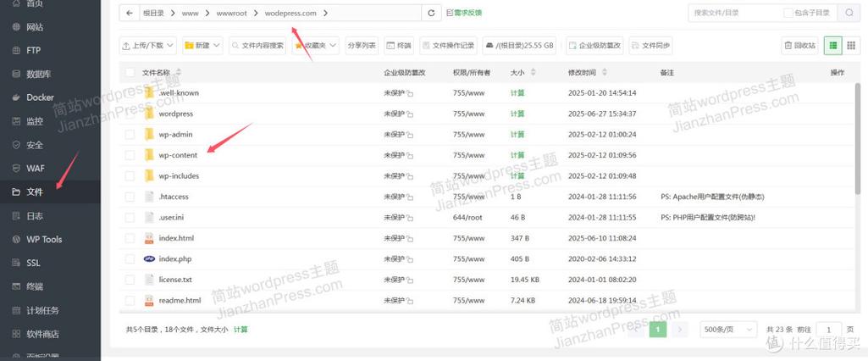
Task: Click the search magnifier icon
Action: click(x=849, y=13)
